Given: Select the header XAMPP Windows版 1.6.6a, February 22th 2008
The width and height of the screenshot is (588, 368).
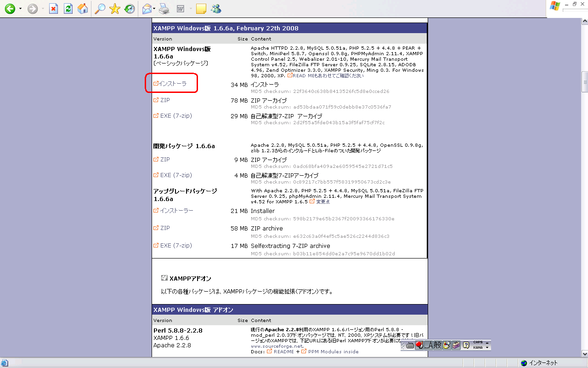Looking at the screenshot, I should coord(226,28).
